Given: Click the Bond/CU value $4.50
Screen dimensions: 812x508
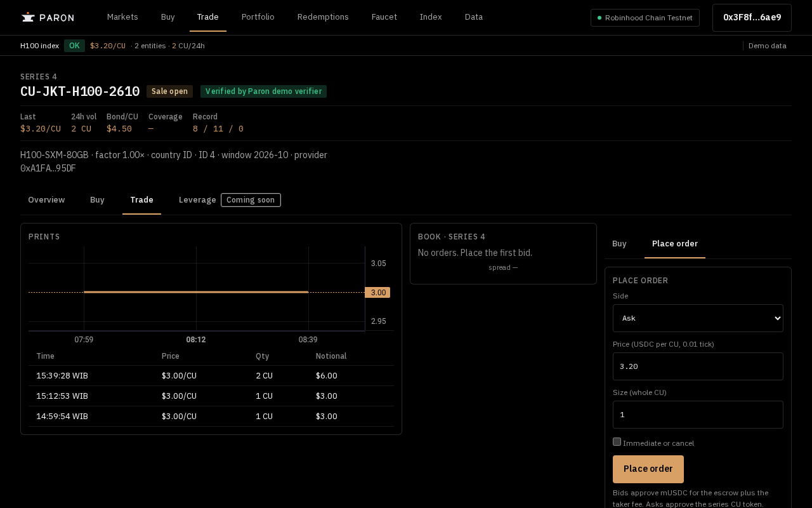Looking at the screenshot, I should [119, 129].
